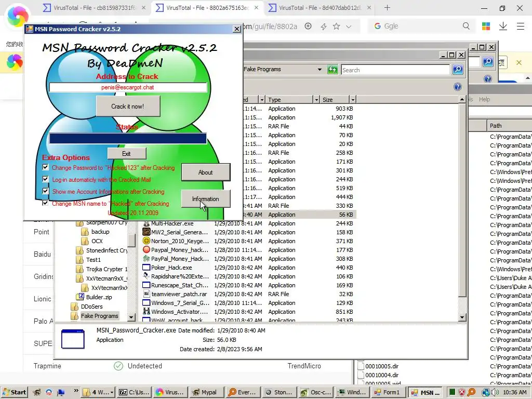Click the browser search magnifier icon

pos(466,26)
